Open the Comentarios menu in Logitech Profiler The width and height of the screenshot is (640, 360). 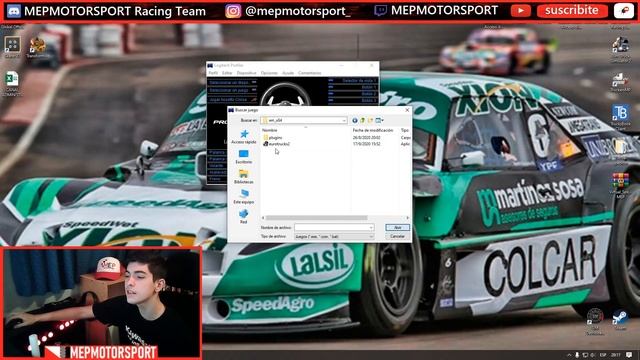tap(309, 73)
